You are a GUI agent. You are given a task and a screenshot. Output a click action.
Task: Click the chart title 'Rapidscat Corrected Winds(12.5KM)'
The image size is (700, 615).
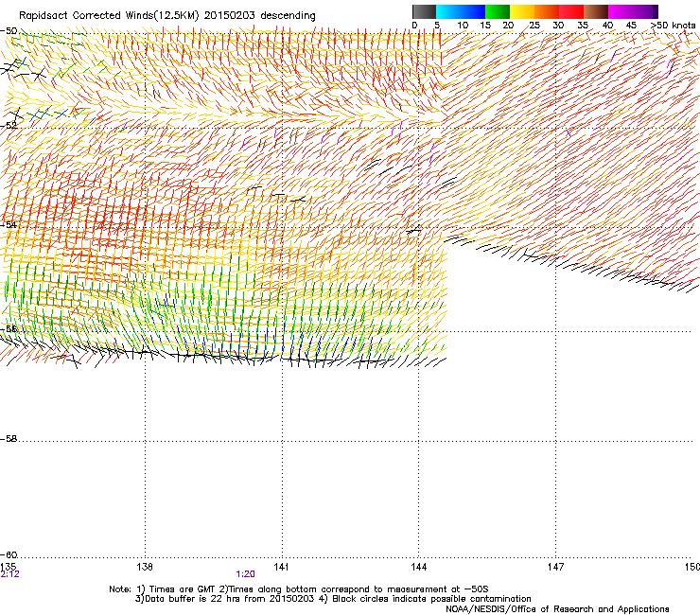point(109,16)
